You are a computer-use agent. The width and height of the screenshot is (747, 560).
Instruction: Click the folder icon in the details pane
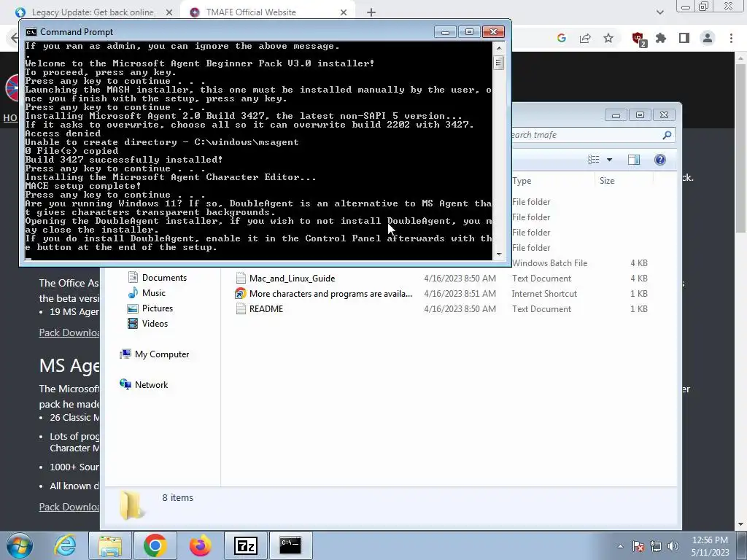click(x=131, y=506)
